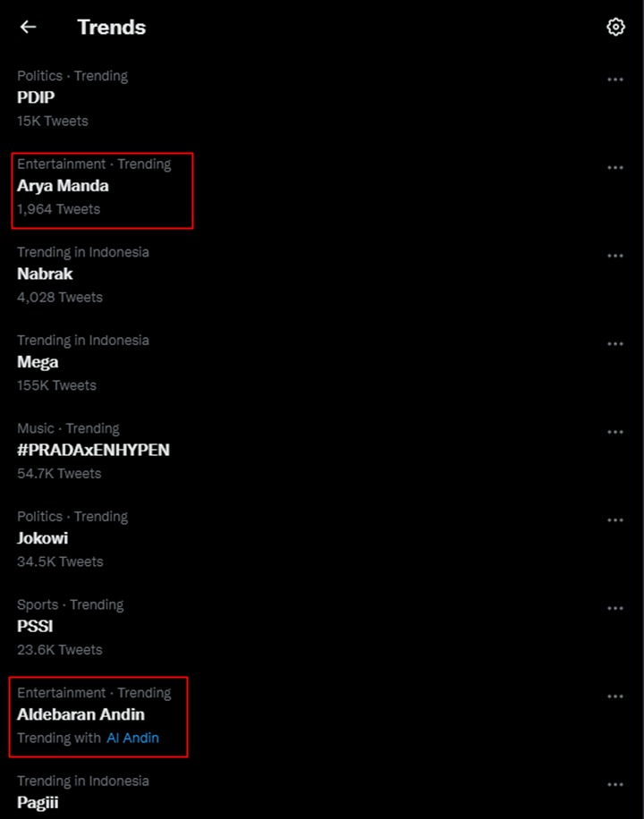644x819 pixels.
Task: Open the PDIP trending topic
Action: pos(36,97)
